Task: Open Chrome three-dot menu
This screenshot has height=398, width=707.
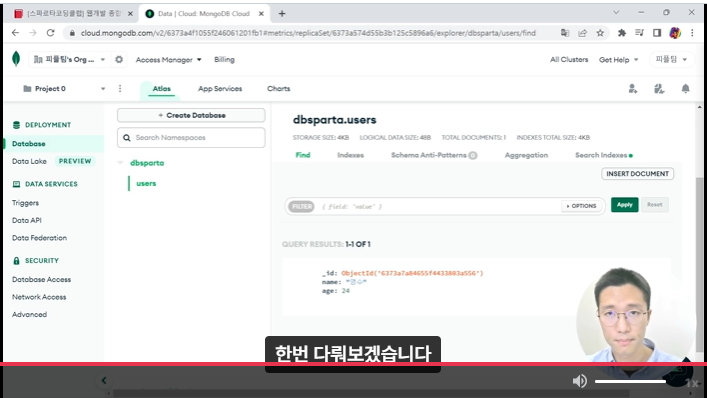Action: click(x=692, y=33)
